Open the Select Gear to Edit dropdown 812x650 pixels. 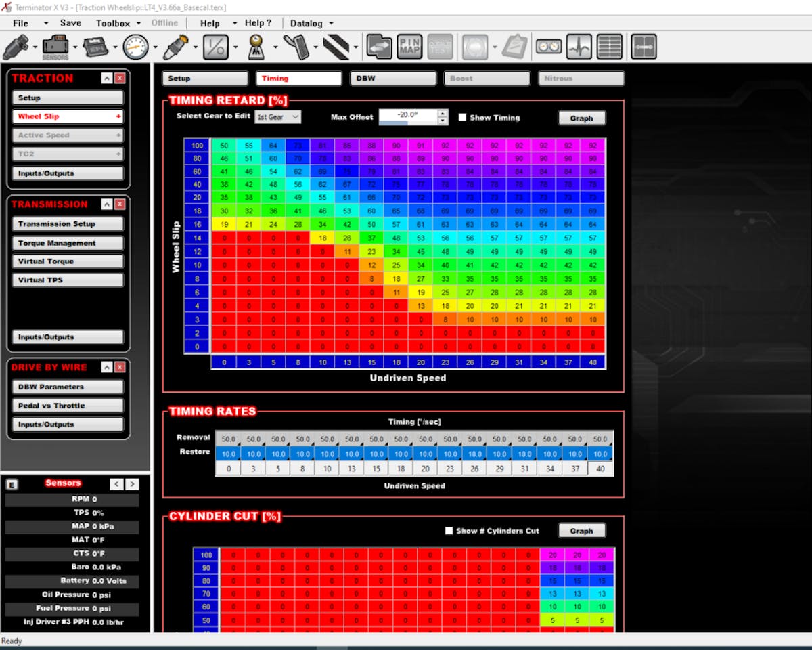[277, 116]
